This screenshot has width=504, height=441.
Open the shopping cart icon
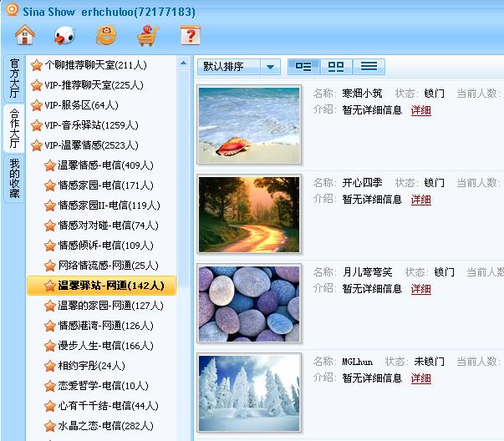[x=148, y=35]
